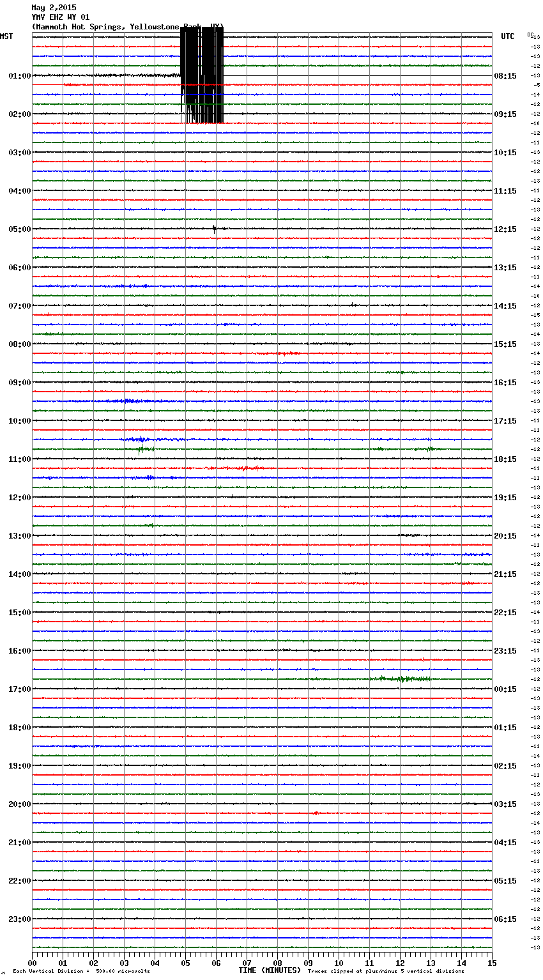Select the 01:00 MST row label
The height and width of the screenshot is (980, 543).
pyautogui.click(x=20, y=76)
